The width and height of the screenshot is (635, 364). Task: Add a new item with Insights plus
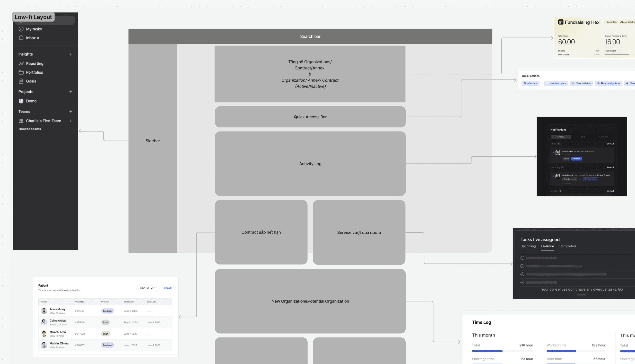(71, 54)
